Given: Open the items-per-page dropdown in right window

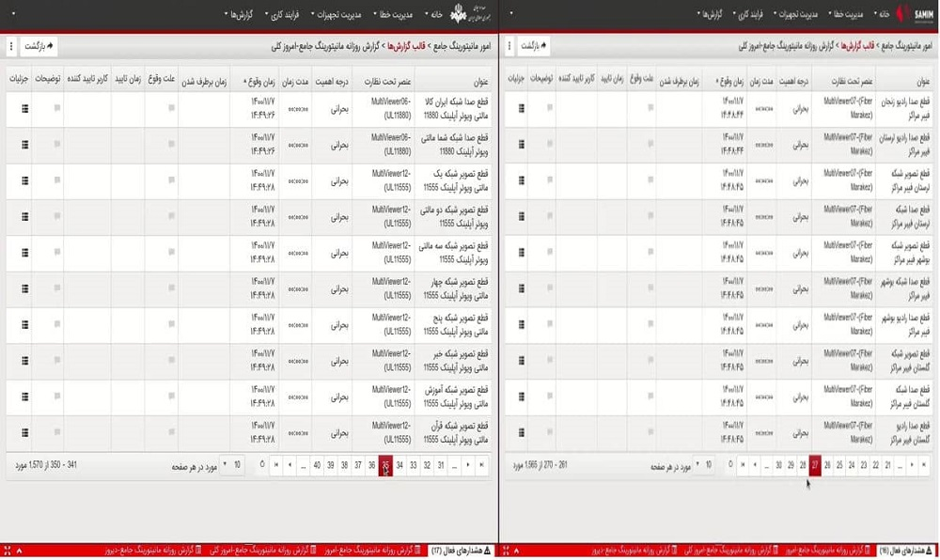Looking at the screenshot, I should pyautogui.click(x=703, y=465).
